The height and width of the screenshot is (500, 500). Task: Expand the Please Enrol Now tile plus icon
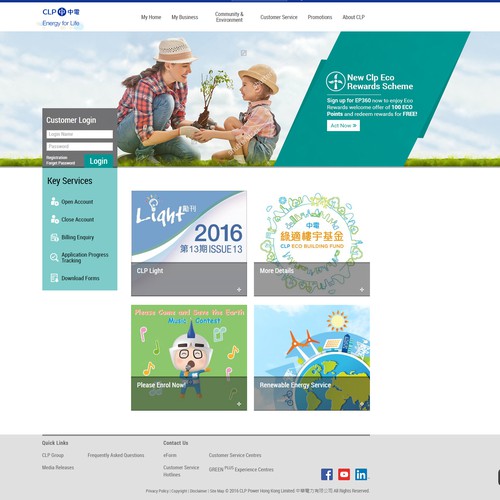point(239,404)
